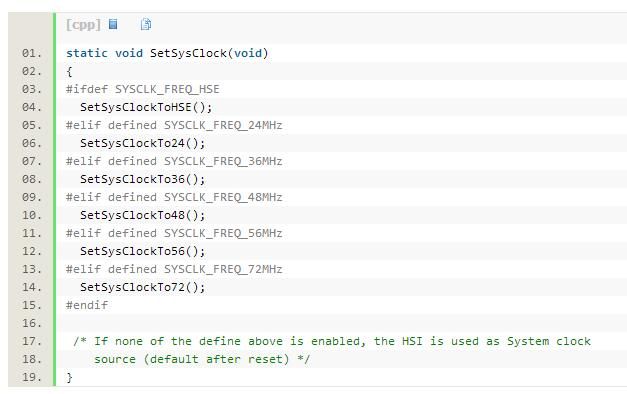This screenshot has height=394, width=627.
Task: Click line number 19 in gutter
Action: point(32,377)
